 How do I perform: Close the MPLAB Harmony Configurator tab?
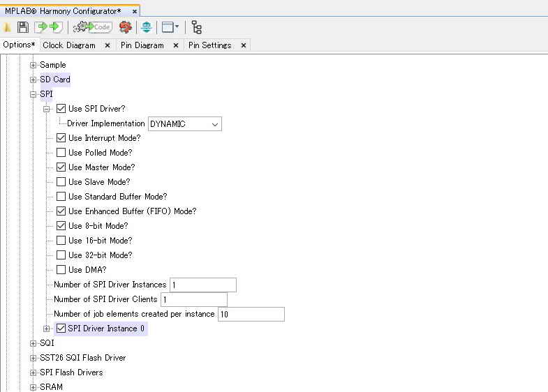click(135, 12)
